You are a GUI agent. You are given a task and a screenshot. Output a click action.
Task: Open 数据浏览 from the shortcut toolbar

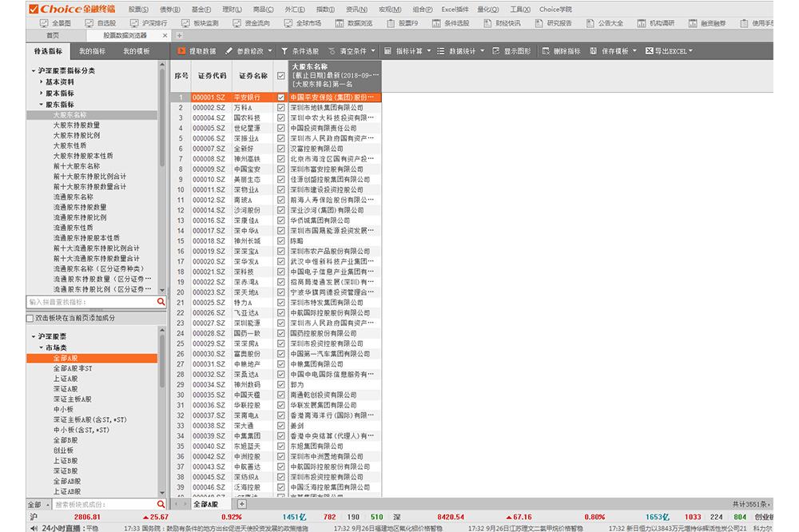pos(354,23)
